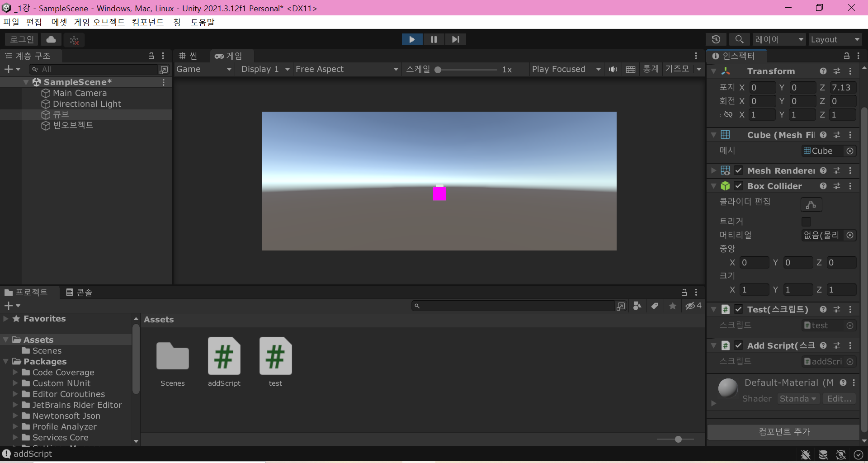Collapse the SampleScene tree arrow
This screenshot has height=463, width=868.
point(26,82)
